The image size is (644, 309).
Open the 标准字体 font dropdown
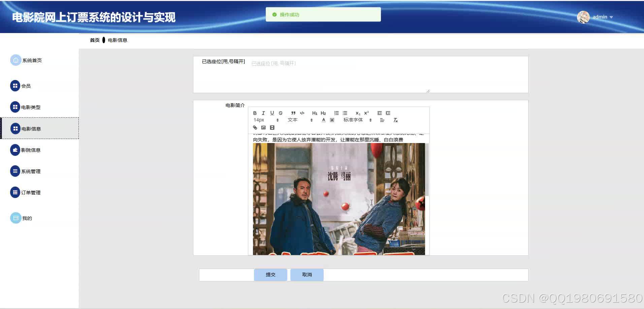tap(357, 120)
